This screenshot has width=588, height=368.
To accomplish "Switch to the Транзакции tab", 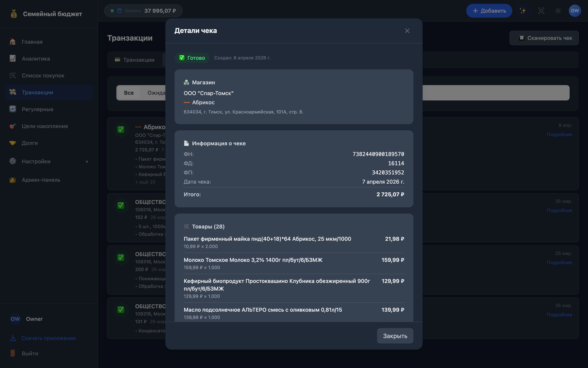I will (x=135, y=60).
